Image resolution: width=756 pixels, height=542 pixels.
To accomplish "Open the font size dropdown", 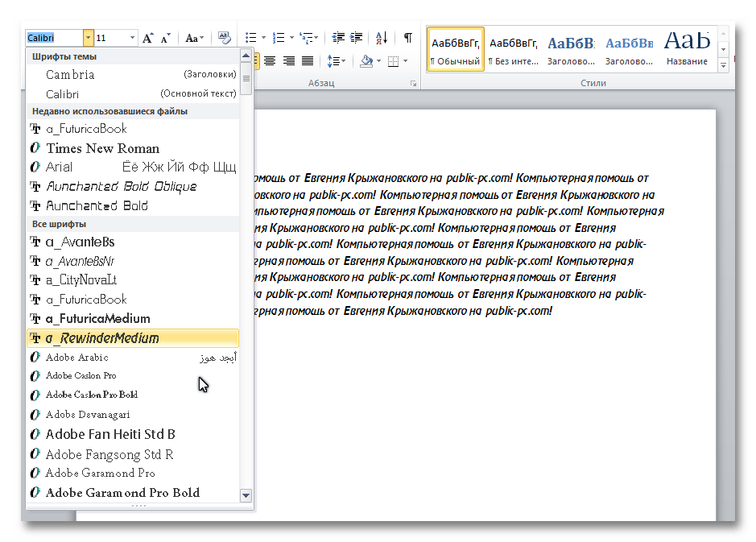I will 131,38.
